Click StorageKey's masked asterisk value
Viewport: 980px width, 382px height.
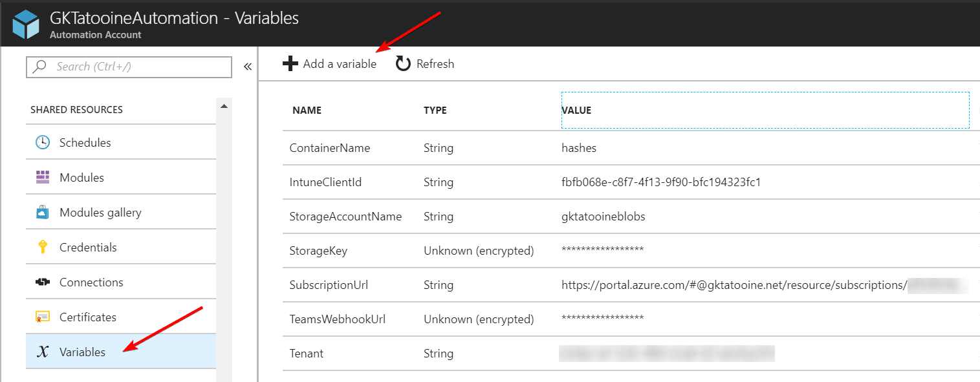coord(602,249)
